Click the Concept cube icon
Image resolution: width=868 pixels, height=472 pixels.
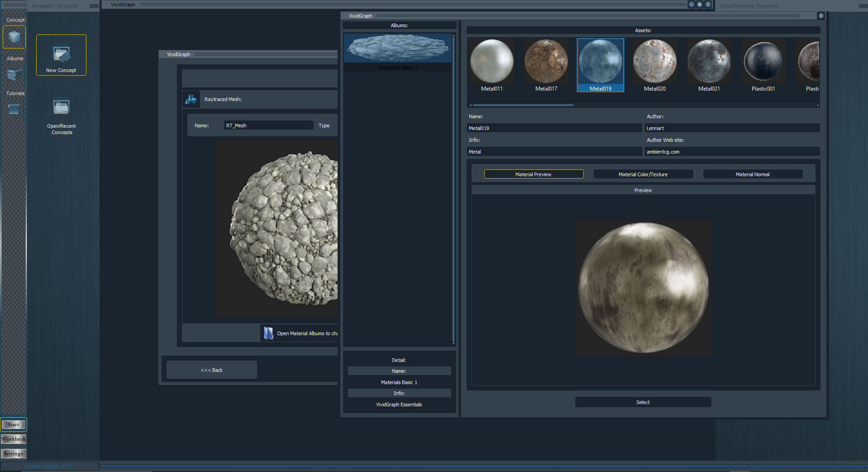click(x=14, y=37)
